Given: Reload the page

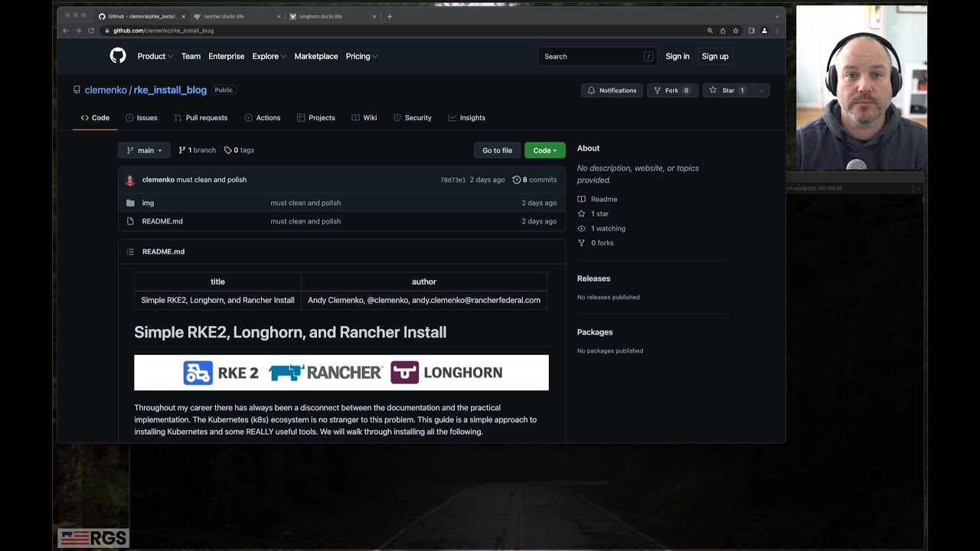Looking at the screenshot, I should [x=91, y=31].
